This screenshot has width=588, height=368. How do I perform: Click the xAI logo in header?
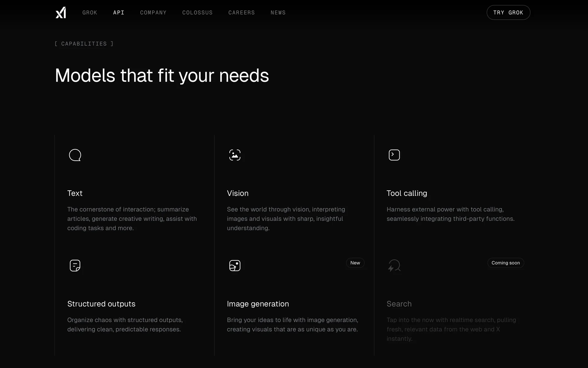pyautogui.click(x=61, y=13)
